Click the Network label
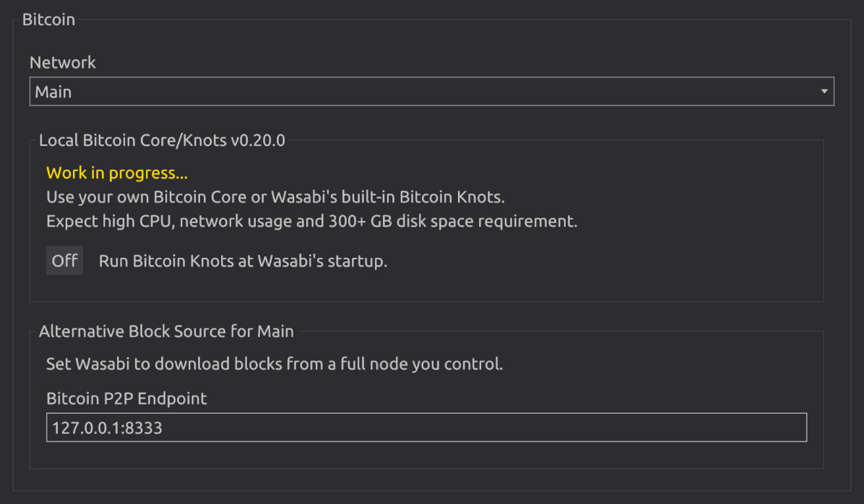Screen dimensions: 864x504 (63, 63)
